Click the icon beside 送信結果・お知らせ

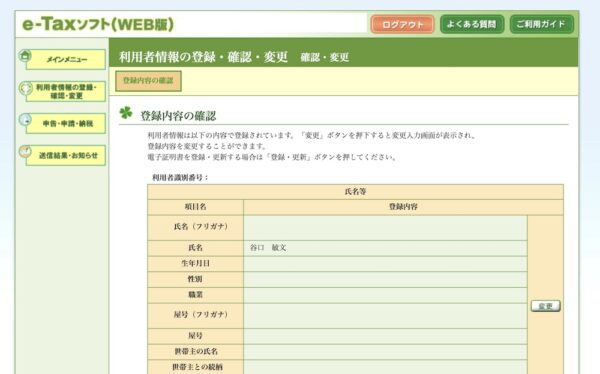tap(25, 152)
